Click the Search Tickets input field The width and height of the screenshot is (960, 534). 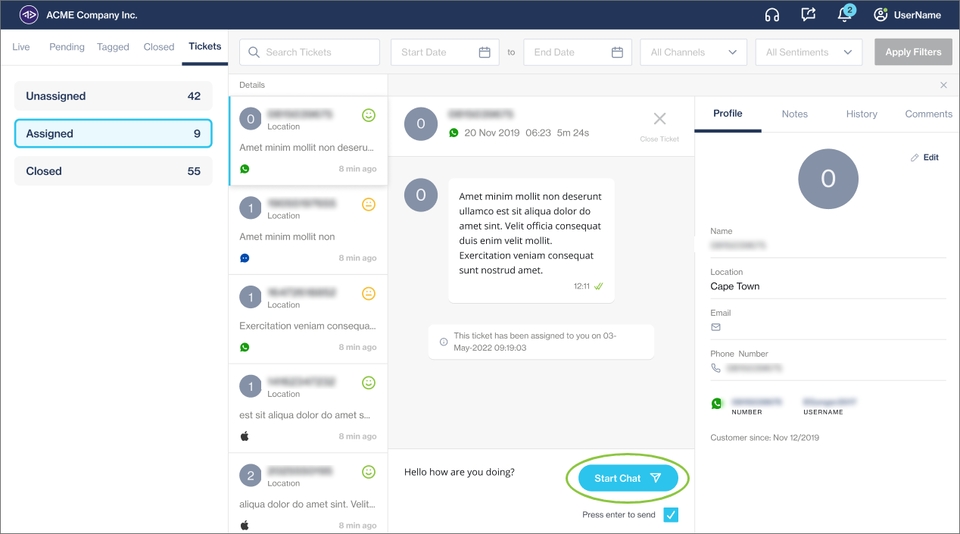pyautogui.click(x=309, y=52)
